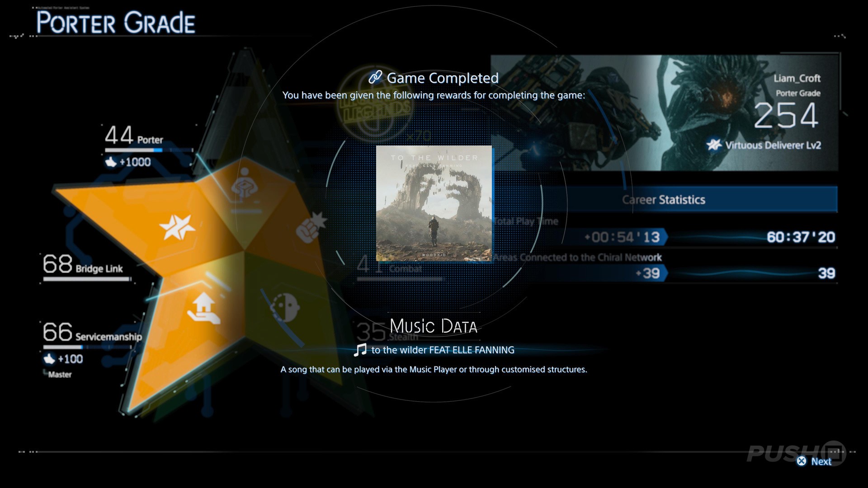Image resolution: width=868 pixels, height=488 pixels.
Task: Click the Porter grade progress bar
Action: pos(149,150)
